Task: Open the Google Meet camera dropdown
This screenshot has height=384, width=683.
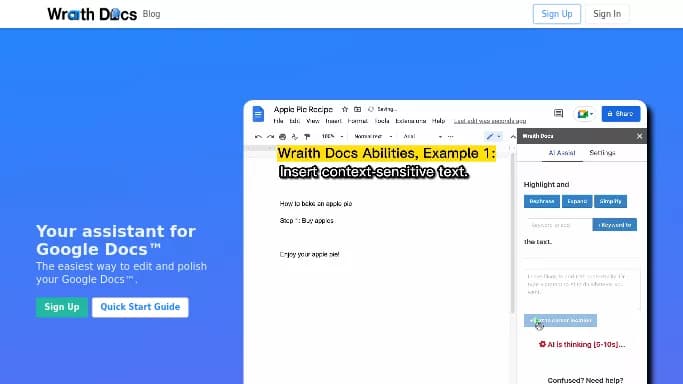Action: [x=585, y=114]
